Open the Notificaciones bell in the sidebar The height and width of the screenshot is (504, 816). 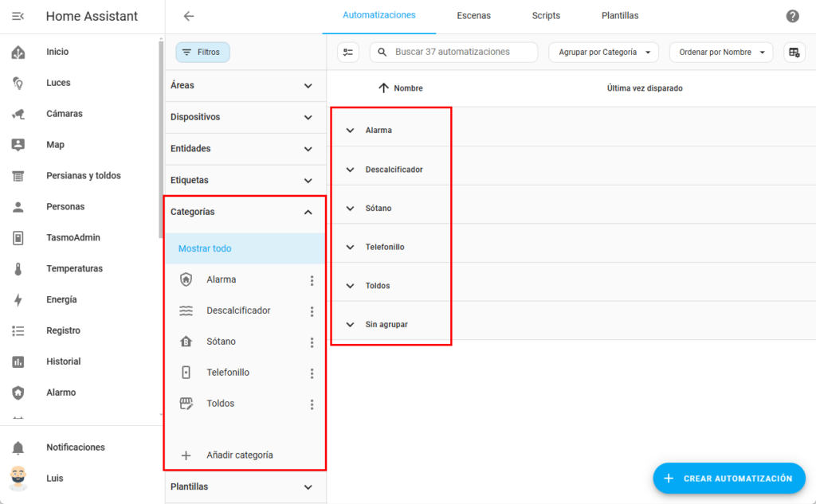pos(18,447)
